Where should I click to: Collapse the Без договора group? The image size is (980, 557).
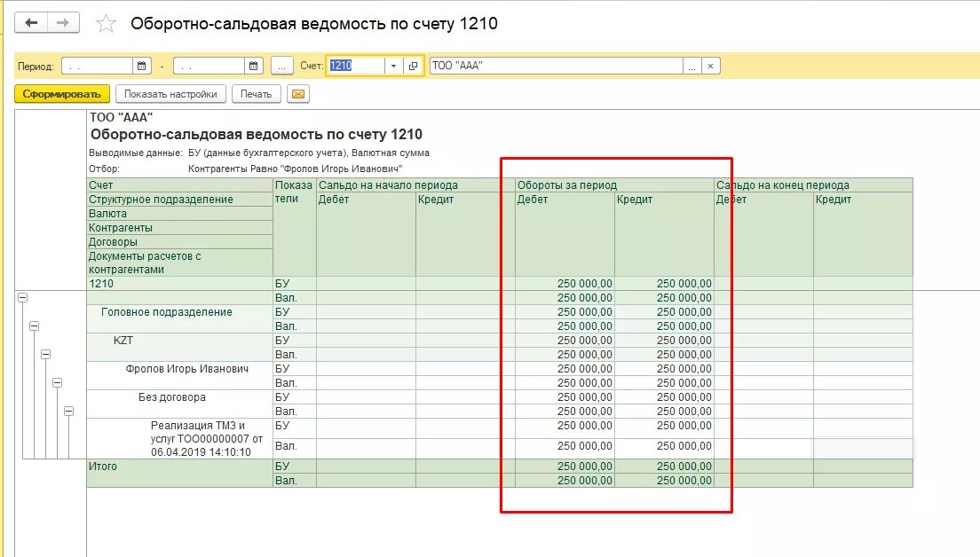(68, 411)
